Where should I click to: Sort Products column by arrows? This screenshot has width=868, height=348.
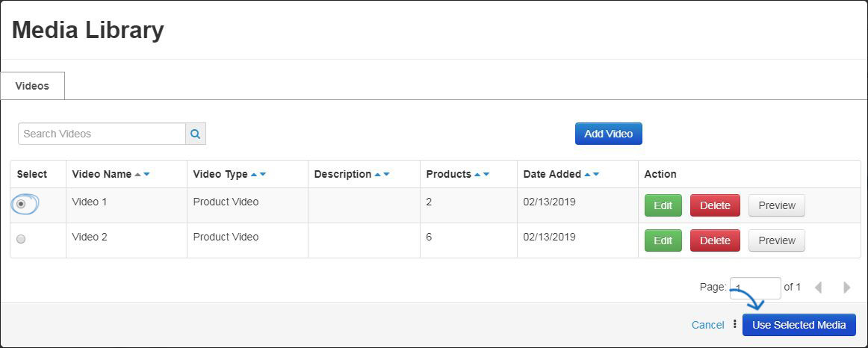(482, 174)
